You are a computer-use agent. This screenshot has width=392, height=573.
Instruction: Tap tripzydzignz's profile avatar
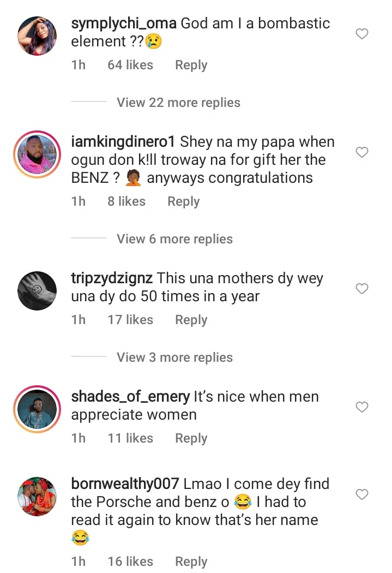(37, 291)
